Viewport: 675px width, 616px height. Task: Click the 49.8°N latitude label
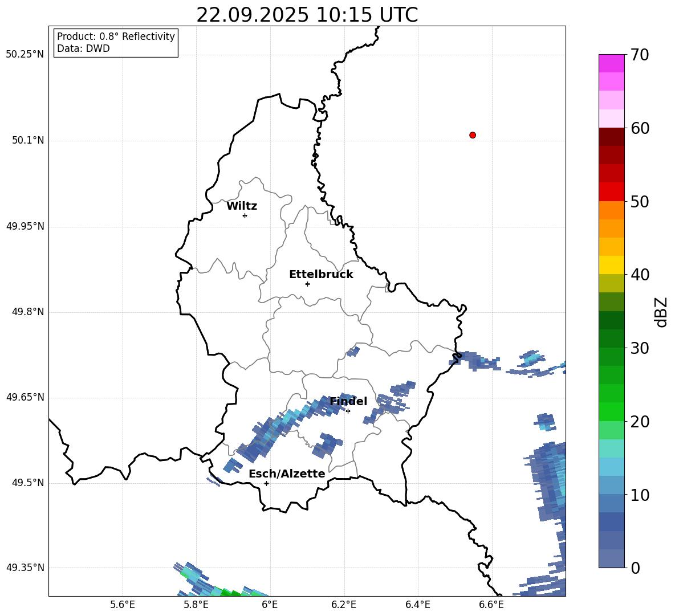(28, 312)
